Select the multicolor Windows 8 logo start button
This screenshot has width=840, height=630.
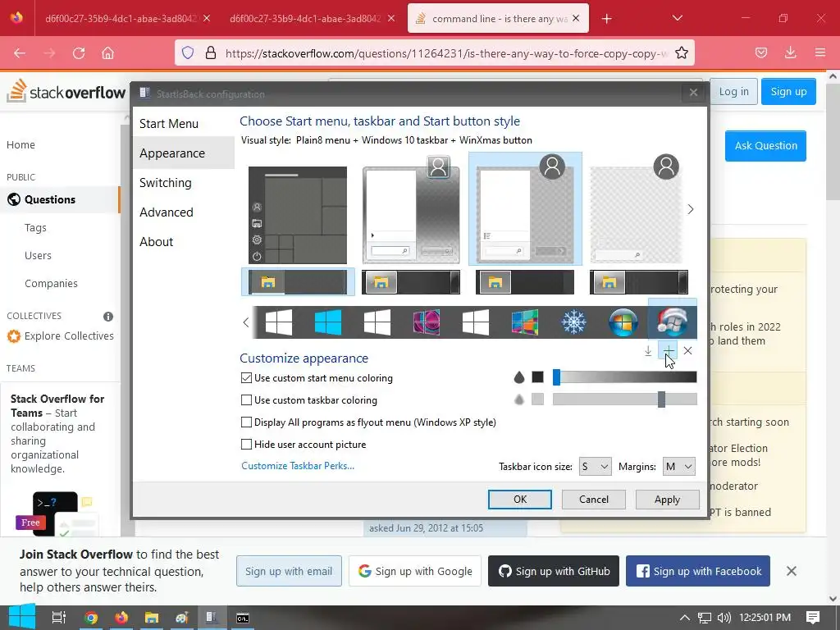click(525, 322)
